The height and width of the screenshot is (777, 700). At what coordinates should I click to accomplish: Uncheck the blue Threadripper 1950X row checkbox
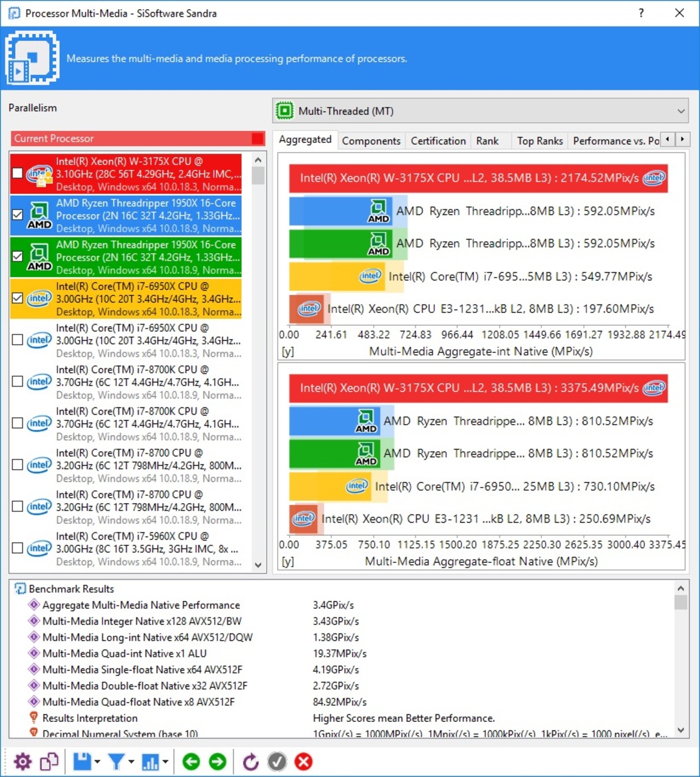17,215
